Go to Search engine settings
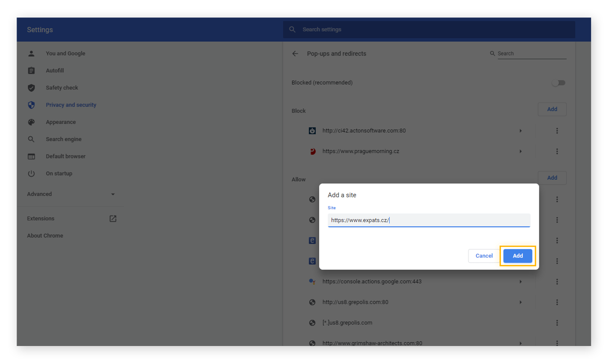Viewport: 610px width, 364px height. [64, 139]
